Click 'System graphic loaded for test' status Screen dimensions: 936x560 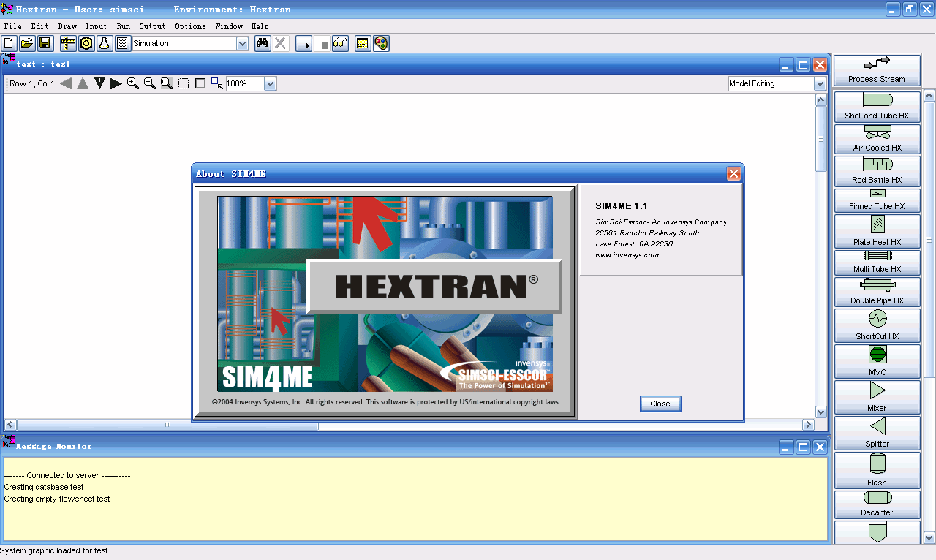click(54, 550)
